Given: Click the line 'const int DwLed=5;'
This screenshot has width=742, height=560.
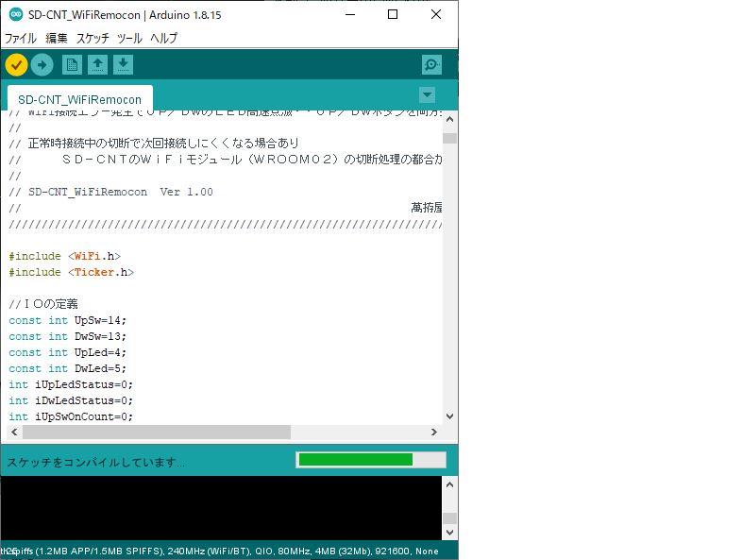Looking at the screenshot, I should [68, 368].
